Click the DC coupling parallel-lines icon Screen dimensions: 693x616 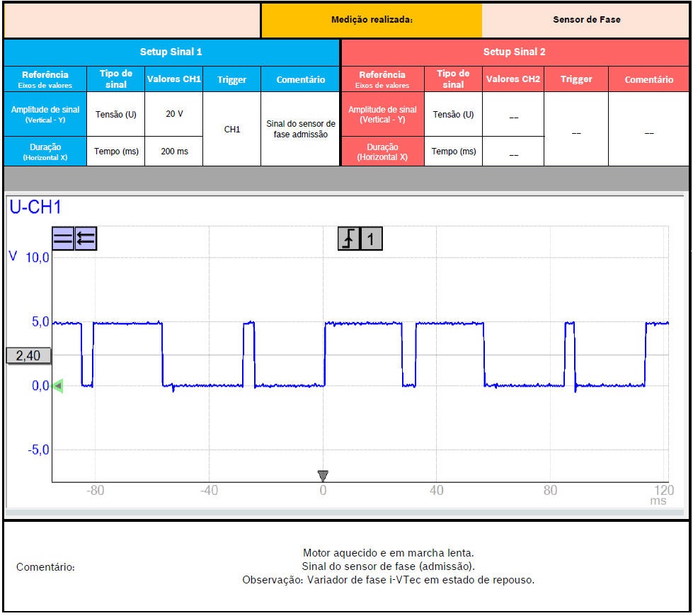click(63, 239)
